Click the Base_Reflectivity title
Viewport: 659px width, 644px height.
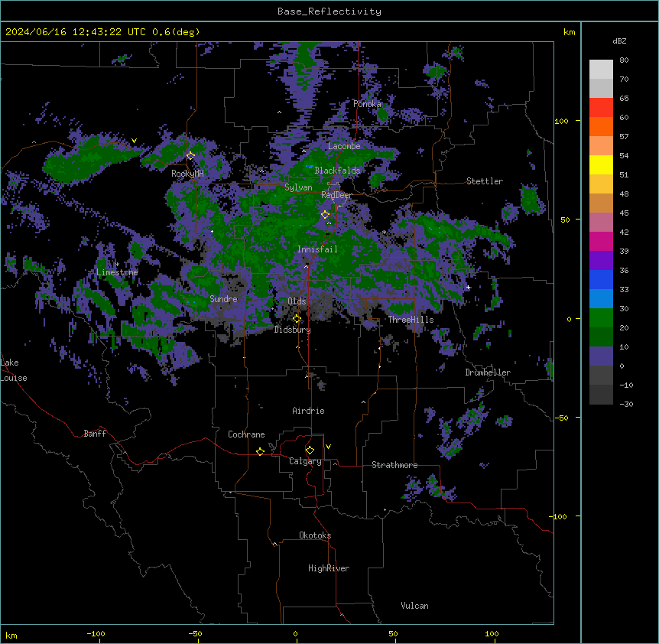coord(329,11)
